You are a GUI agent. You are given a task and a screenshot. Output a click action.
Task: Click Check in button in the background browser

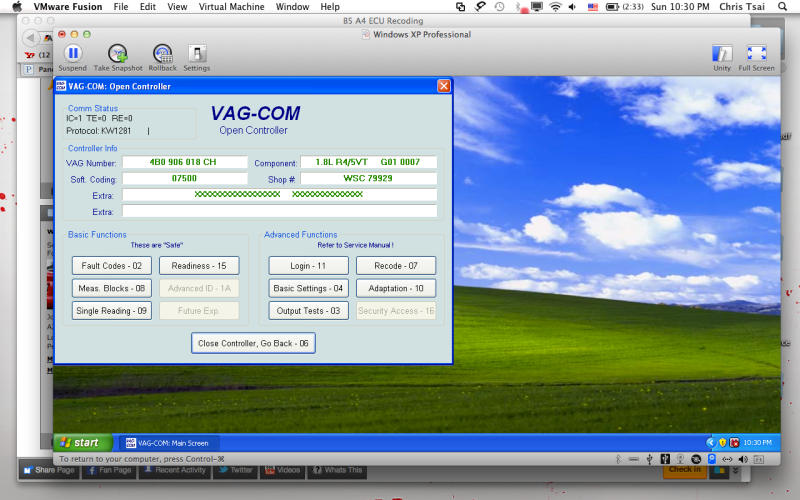685,470
